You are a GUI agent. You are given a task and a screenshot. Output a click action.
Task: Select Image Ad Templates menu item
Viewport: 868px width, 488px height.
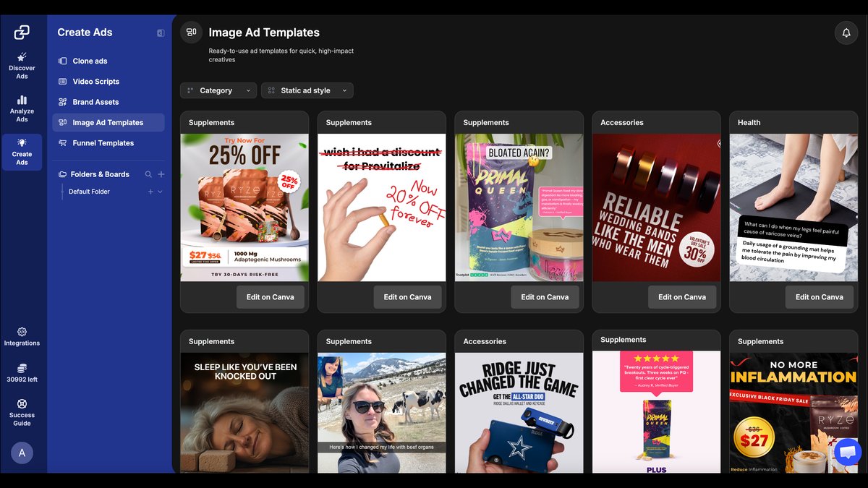(109, 123)
